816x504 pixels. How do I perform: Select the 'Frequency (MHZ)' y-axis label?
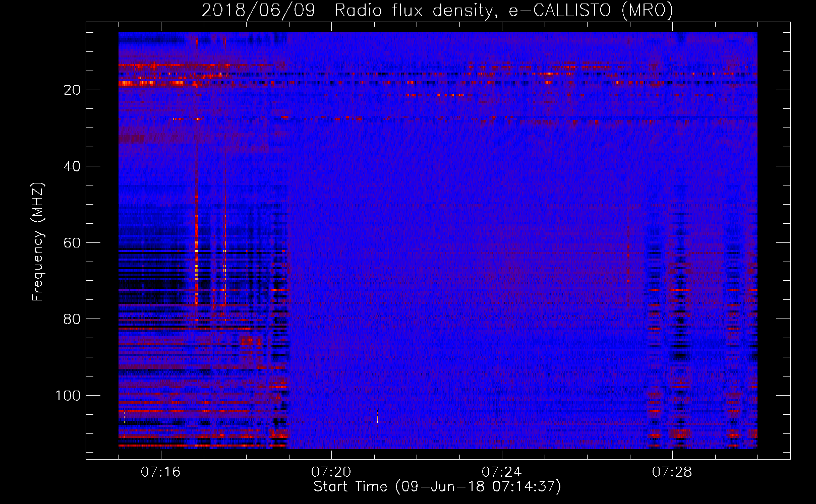(x=38, y=242)
